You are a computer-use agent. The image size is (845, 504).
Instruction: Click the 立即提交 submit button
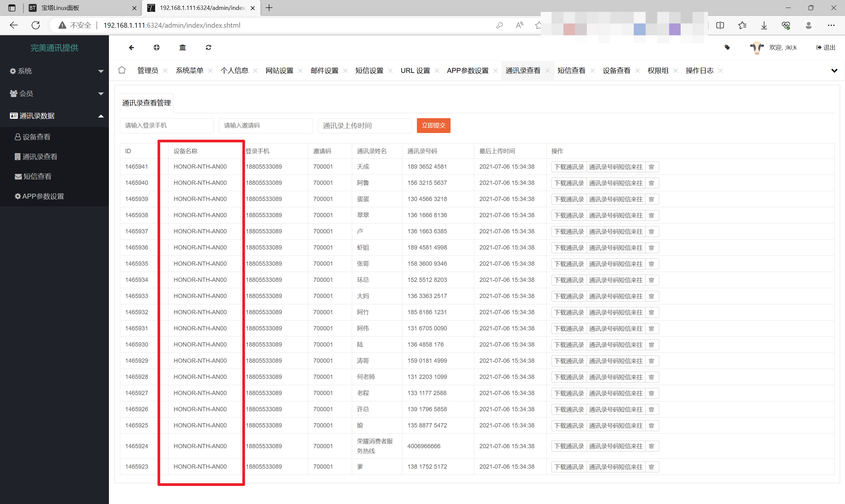(x=433, y=126)
